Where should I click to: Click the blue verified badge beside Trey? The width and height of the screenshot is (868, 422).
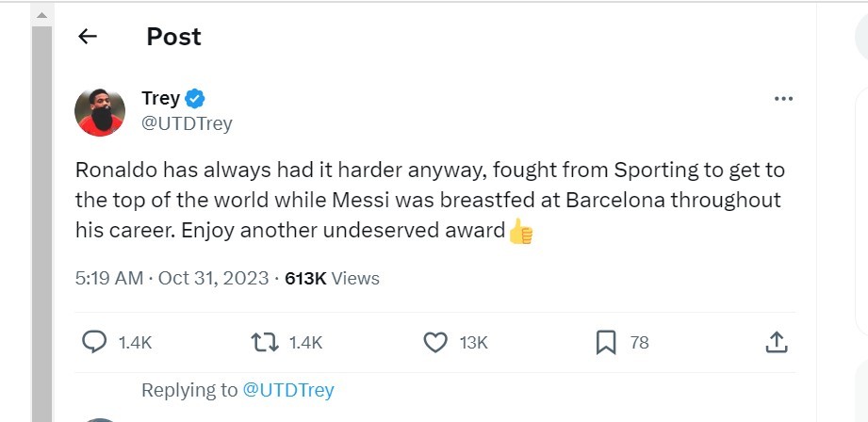(195, 99)
